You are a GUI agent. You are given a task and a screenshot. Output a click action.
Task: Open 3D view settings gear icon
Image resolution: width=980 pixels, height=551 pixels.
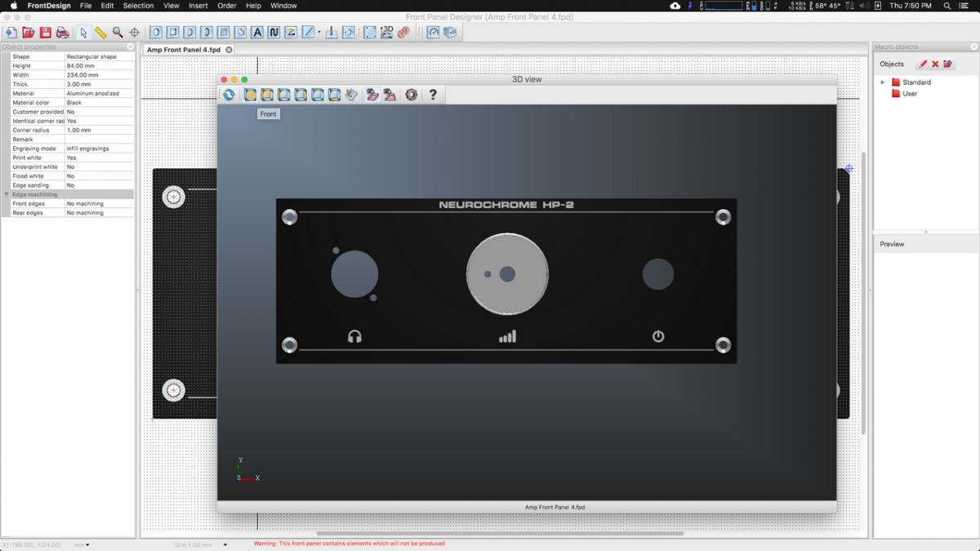(411, 95)
